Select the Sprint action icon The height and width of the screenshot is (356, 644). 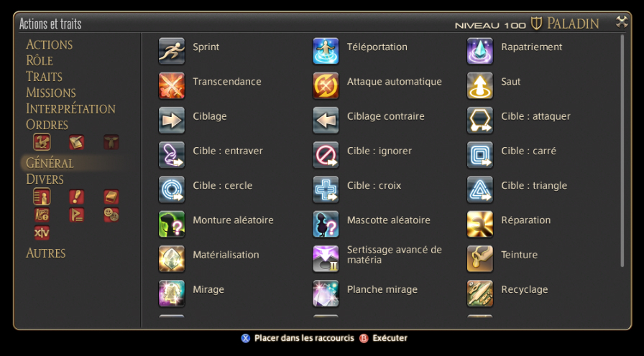tap(172, 51)
